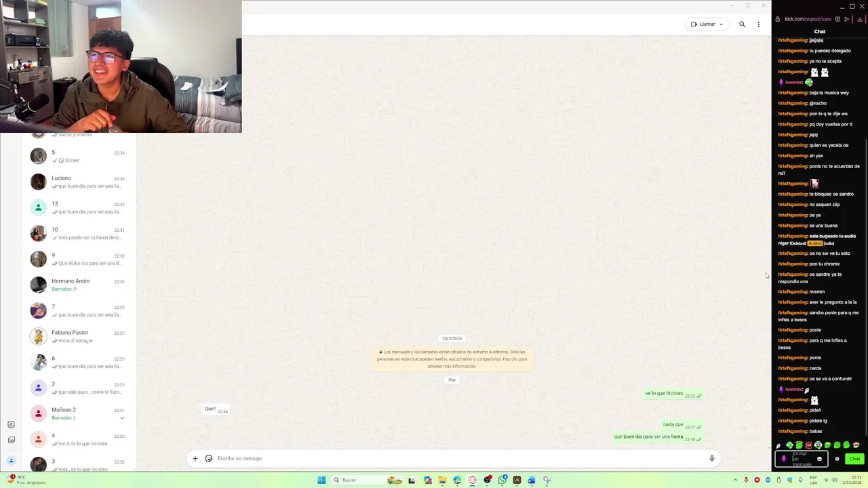Image resolution: width=868 pixels, height=488 pixels.
Task: Insert the headphones green emote in Kick chat
Action: tap(818, 445)
